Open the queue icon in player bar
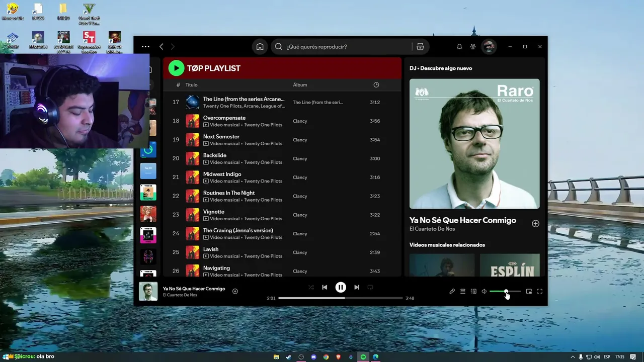644x362 pixels. click(x=463, y=291)
